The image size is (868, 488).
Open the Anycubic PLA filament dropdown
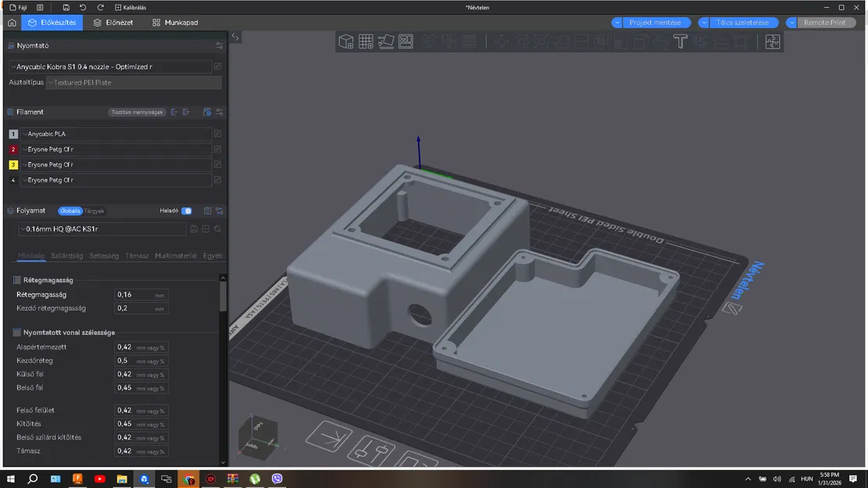click(x=116, y=134)
